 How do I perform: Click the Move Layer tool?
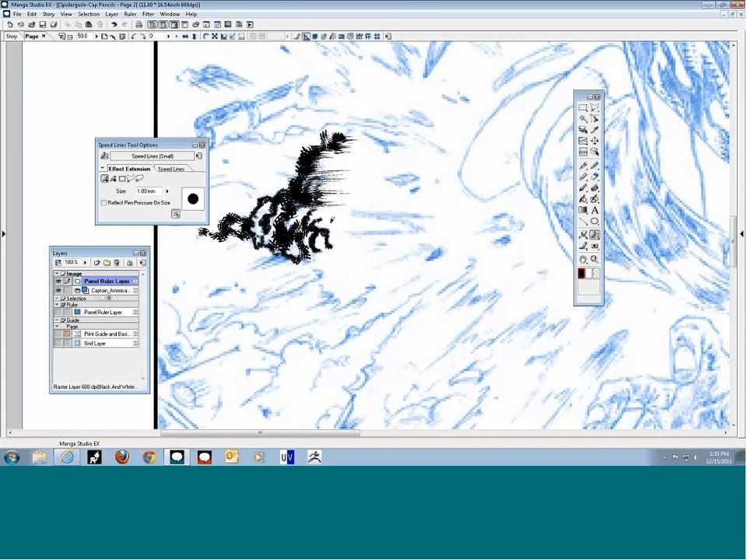[x=594, y=141]
